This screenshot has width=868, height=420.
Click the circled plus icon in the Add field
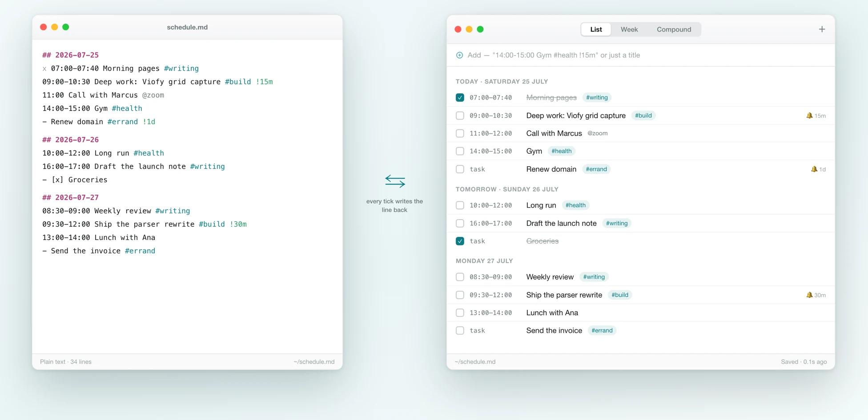coord(459,55)
